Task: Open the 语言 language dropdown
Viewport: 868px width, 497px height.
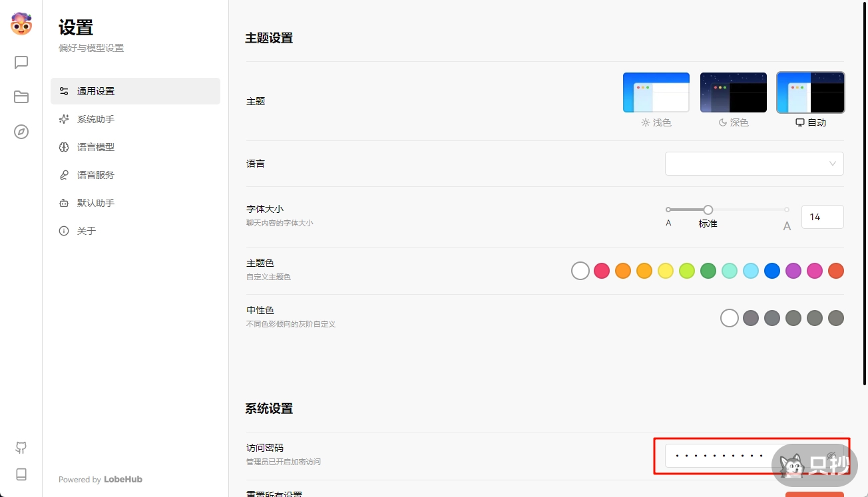Action: 754,163
